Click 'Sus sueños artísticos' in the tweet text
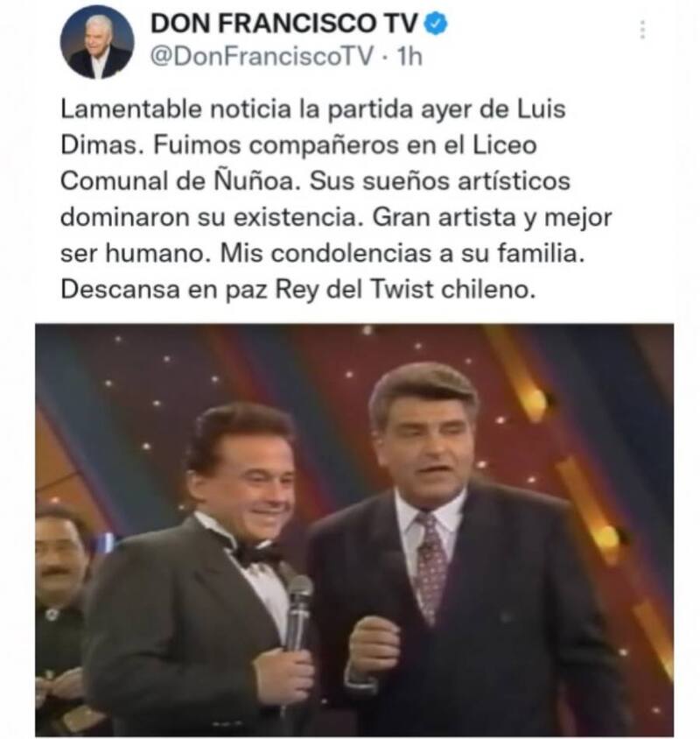 pyautogui.click(x=440, y=181)
